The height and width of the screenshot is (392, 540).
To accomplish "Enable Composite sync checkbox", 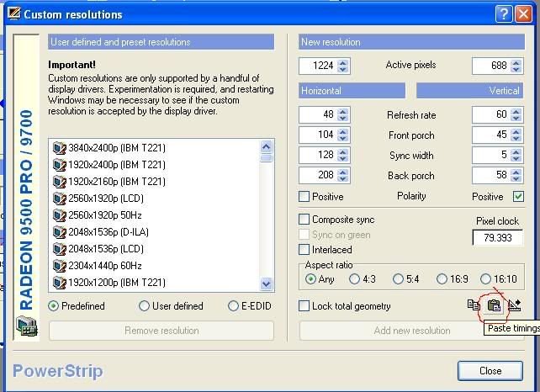I will (x=304, y=219).
